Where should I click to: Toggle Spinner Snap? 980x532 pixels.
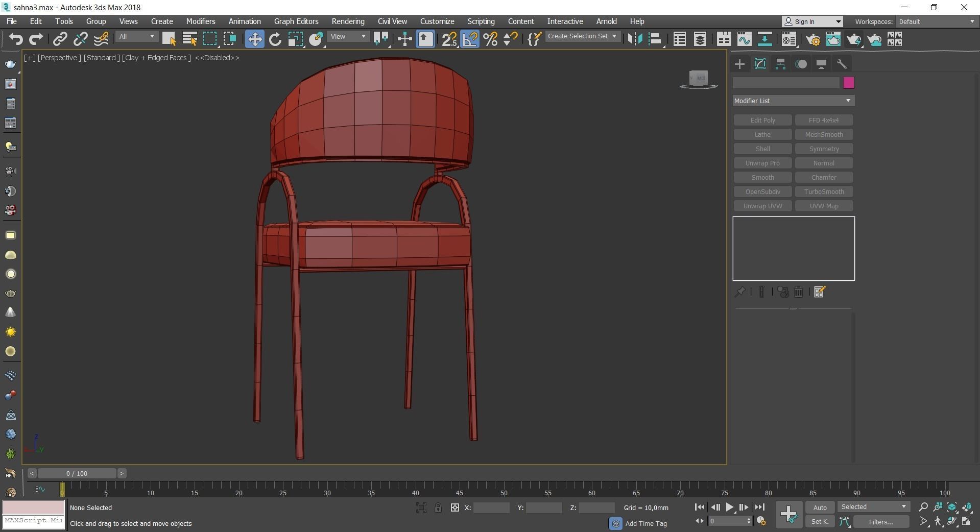(x=510, y=39)
